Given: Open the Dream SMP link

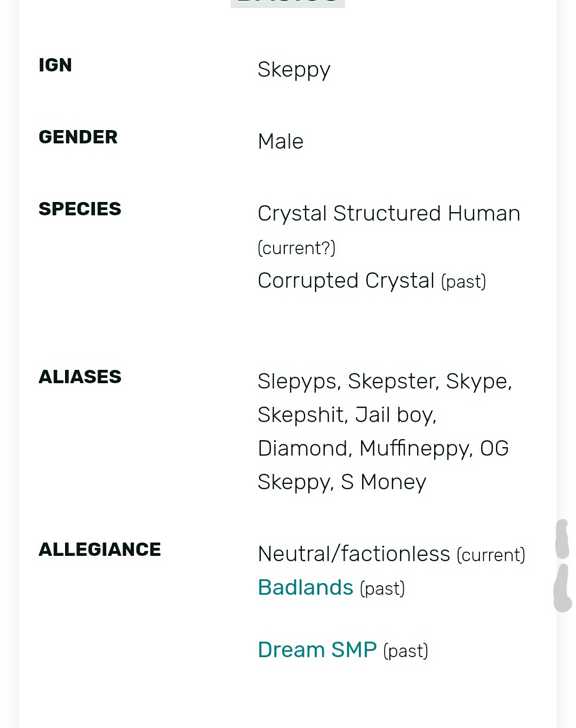Looking at the screenshot, I should [317, 650].
